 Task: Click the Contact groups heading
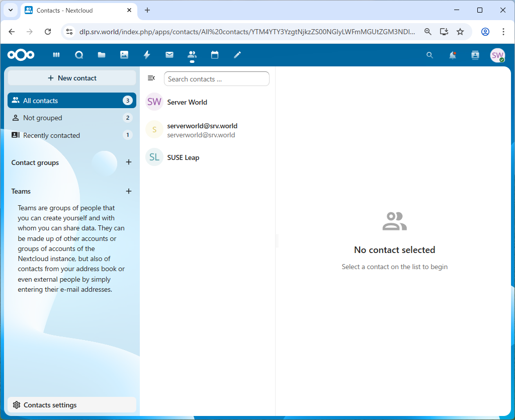pos(35,162)
